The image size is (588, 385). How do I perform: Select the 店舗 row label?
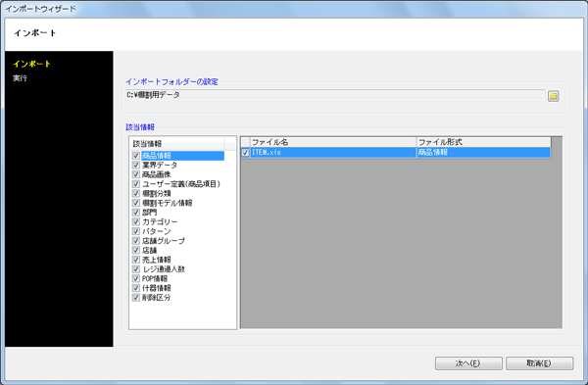pos(150,250)
